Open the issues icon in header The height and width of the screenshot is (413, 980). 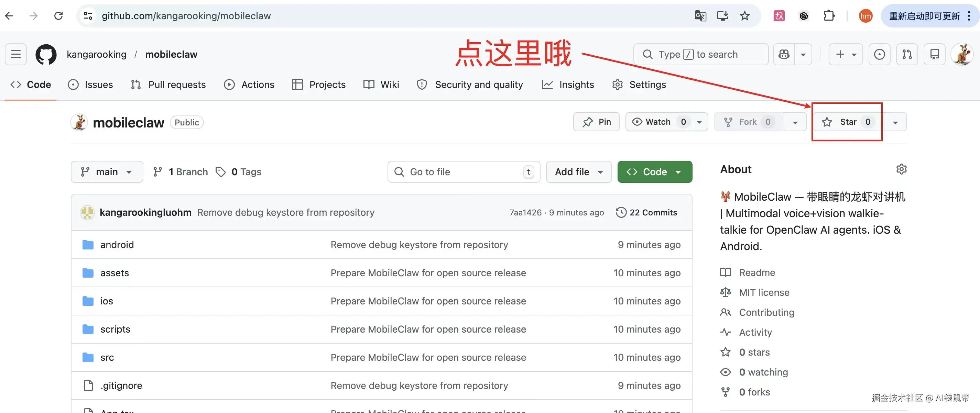coord(879,54)
